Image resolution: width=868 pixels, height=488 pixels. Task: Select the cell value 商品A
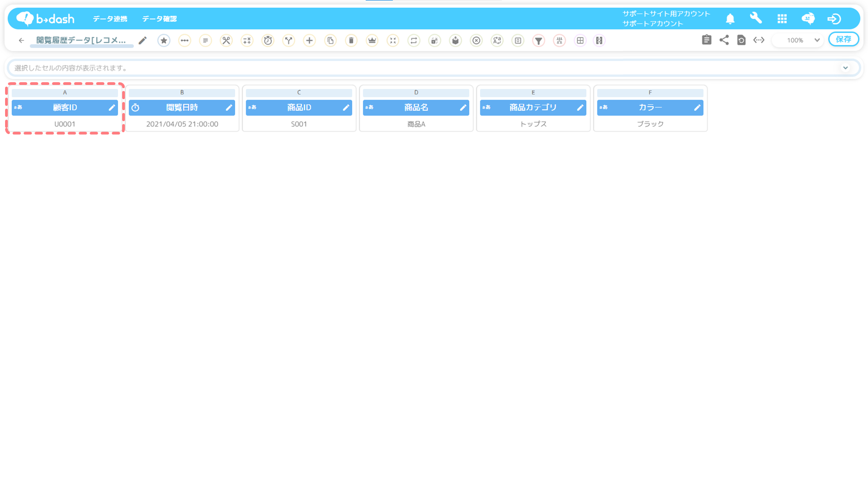(416, 124)
